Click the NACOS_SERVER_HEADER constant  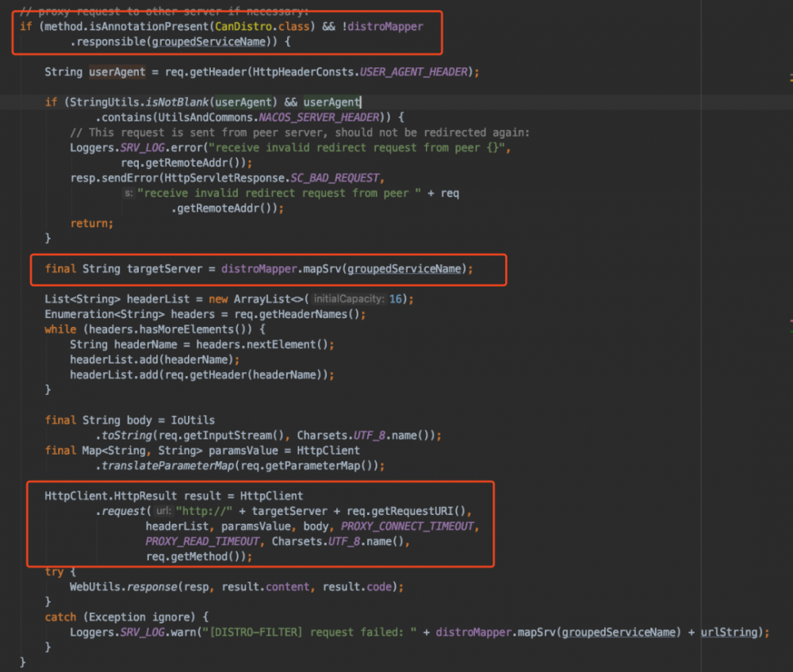coord(319,117)
